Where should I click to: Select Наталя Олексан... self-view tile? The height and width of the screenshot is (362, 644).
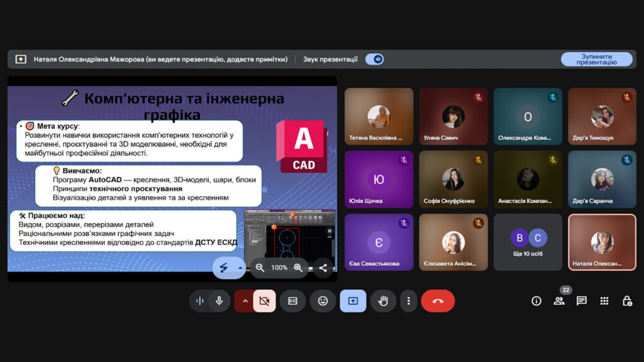[x=602, y=242]
